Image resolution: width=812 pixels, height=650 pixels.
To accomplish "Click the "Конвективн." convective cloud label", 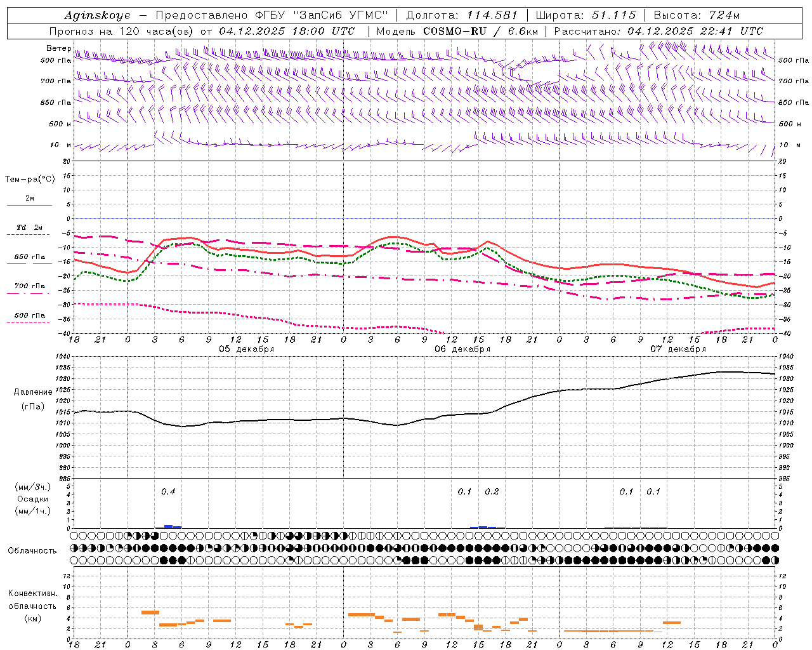I will pos(32,594).
